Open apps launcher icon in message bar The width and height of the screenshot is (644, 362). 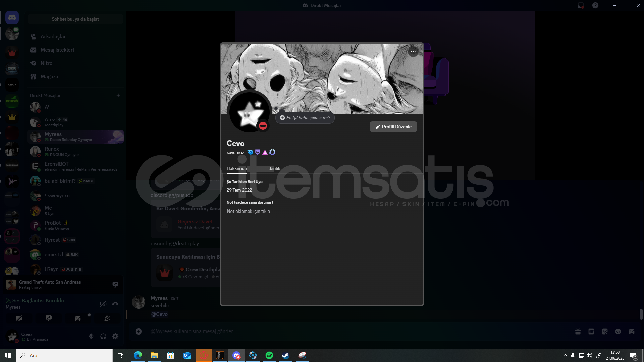[632, 331]
